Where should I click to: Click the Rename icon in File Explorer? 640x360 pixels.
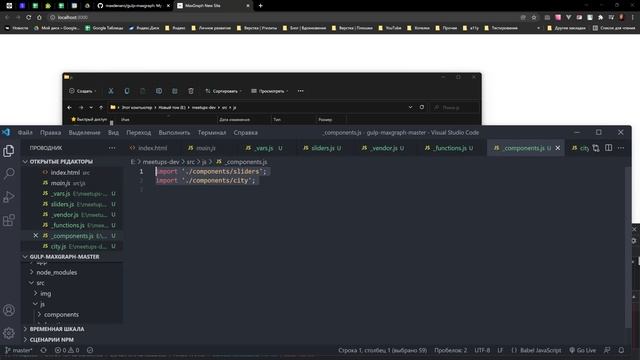click(x=159, y=91)
